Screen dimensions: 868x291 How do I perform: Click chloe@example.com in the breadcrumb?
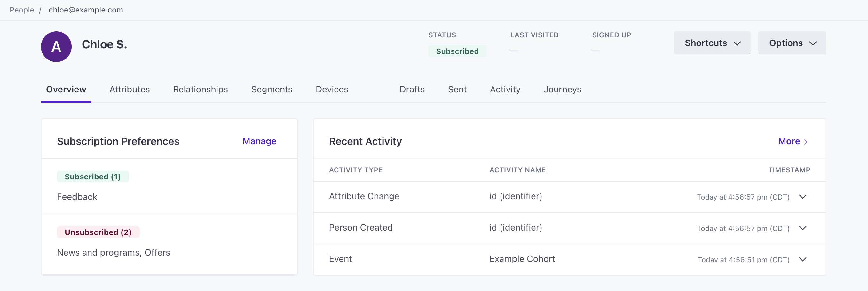86,10
